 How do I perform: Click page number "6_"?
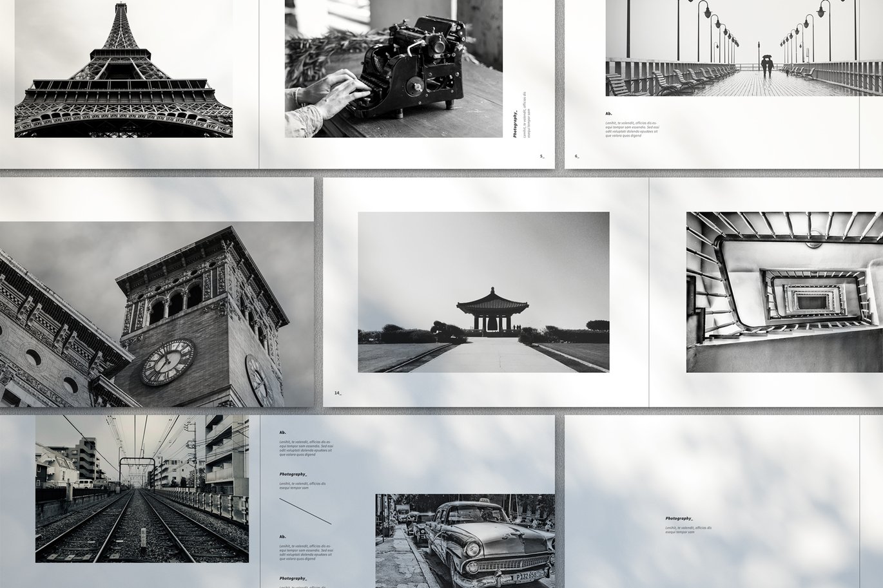coord(577,156)
